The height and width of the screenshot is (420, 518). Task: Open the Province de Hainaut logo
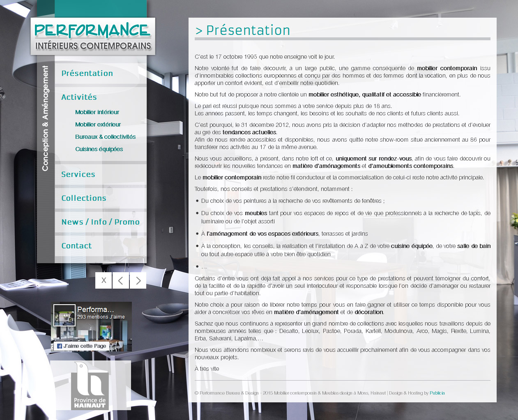click(x=90, y=386)
